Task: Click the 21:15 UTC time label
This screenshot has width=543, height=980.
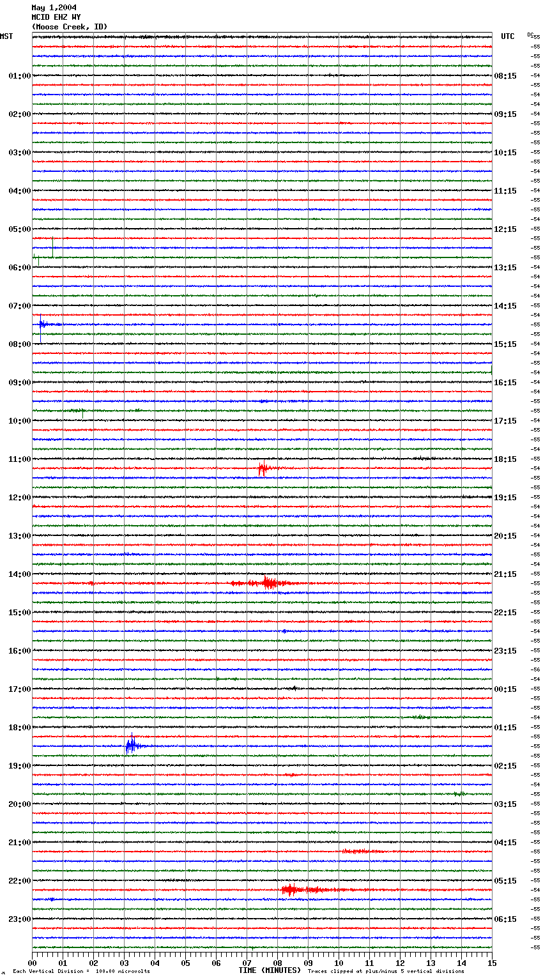Action: (x=505, y=574)
